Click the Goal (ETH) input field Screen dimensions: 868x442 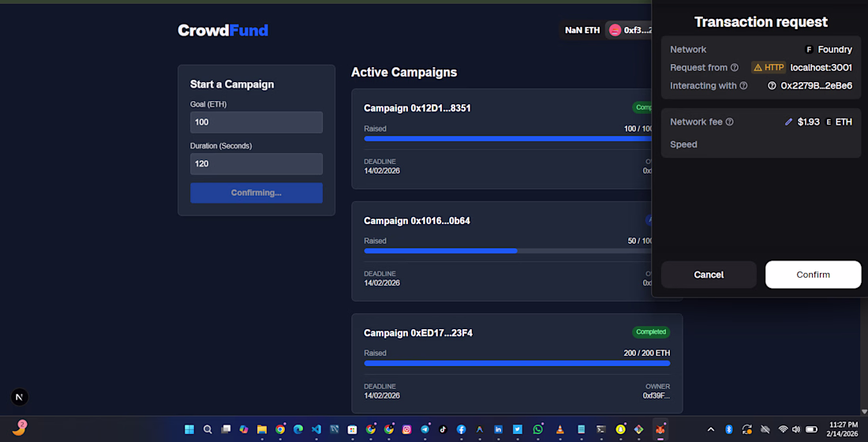coord(256,122)
